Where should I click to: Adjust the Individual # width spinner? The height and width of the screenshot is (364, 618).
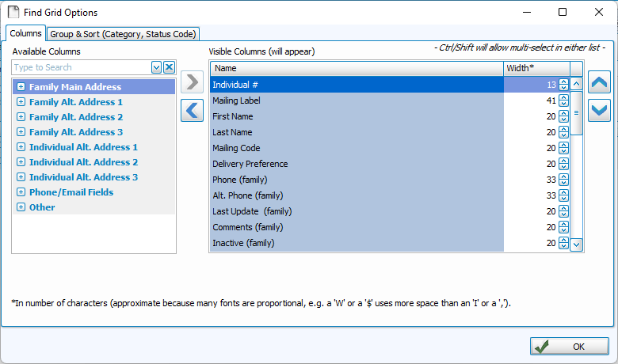point(563,85)
